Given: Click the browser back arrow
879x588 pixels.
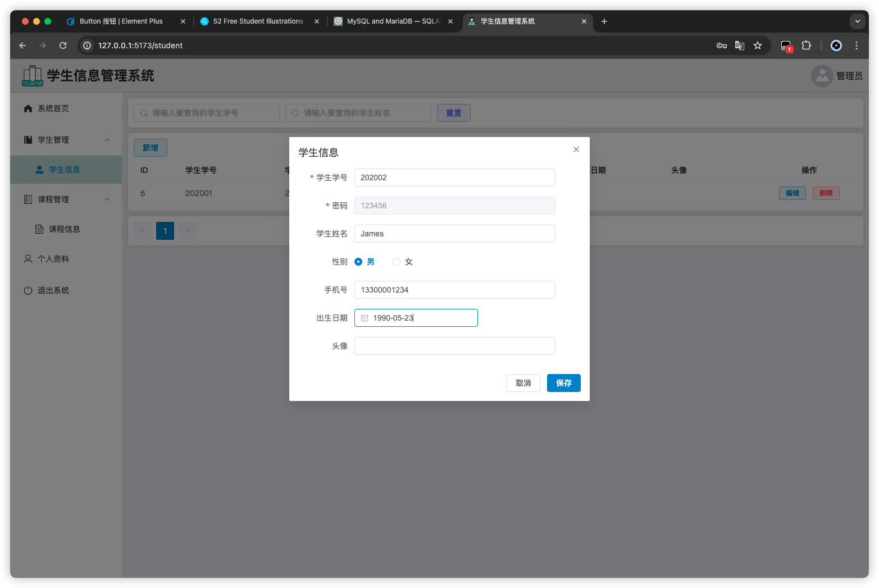Looking at the screenshot, I should point(22,45).
